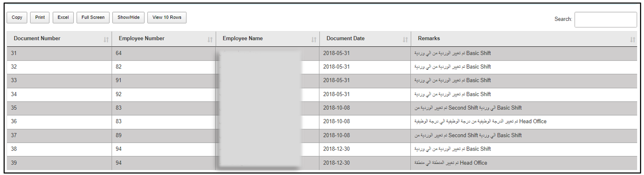
Task: Click the Employee Name sort arrows icon
Action: point(314,40)
